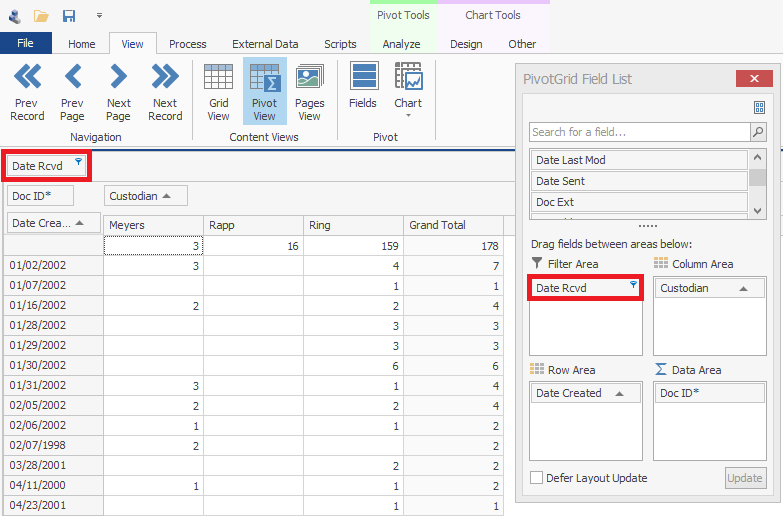This screenshot has width=783, height=516.
Task: Toggle Custodian sort arrow in pivot header
Action: pyautogui.click(x=167, y=196)
